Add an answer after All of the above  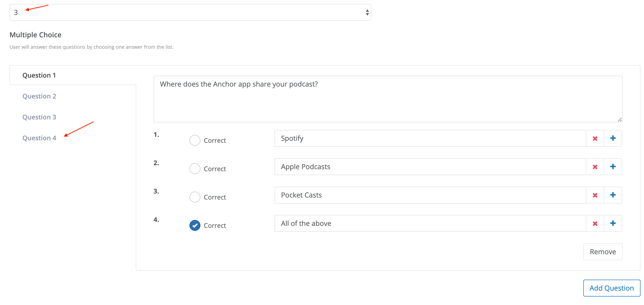coord(613,223)
